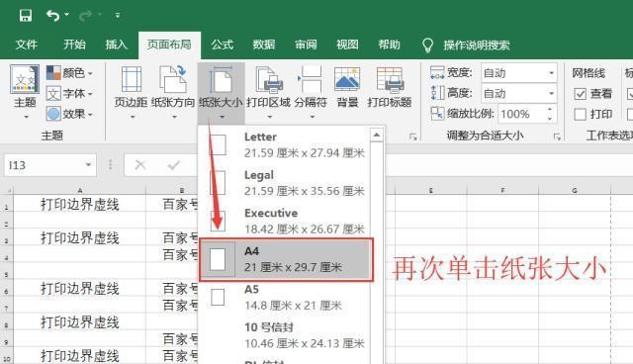The image size is (633, 364).
Task: Select column F header
Action: pyautogui.click(x=502, y=190)
